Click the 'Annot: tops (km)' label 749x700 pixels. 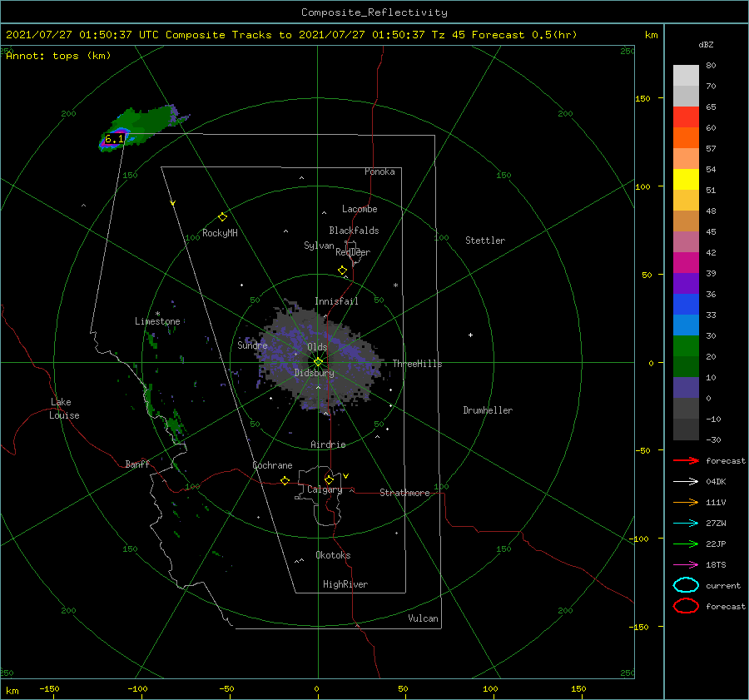pos(58,56)
